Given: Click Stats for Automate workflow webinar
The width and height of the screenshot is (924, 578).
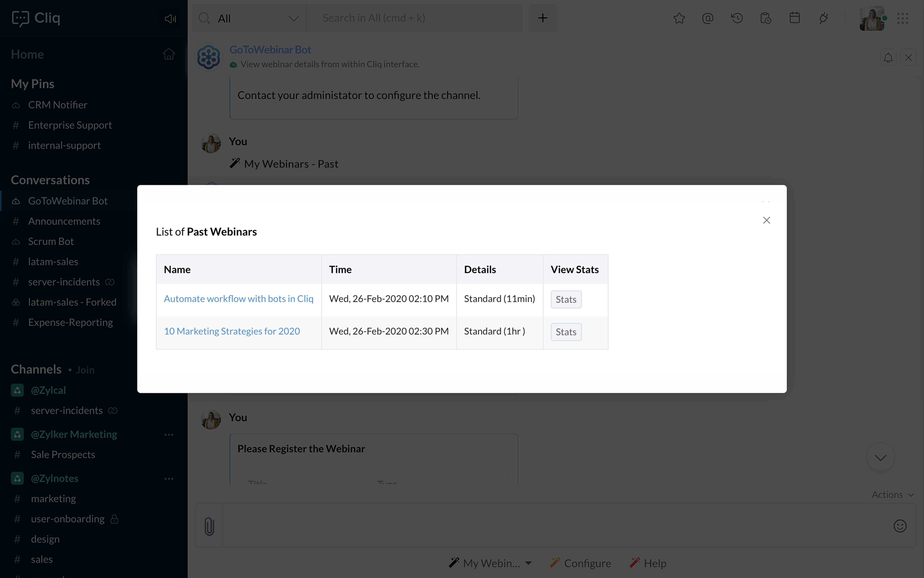Looking at the screenshot, I should coord(566,299).
